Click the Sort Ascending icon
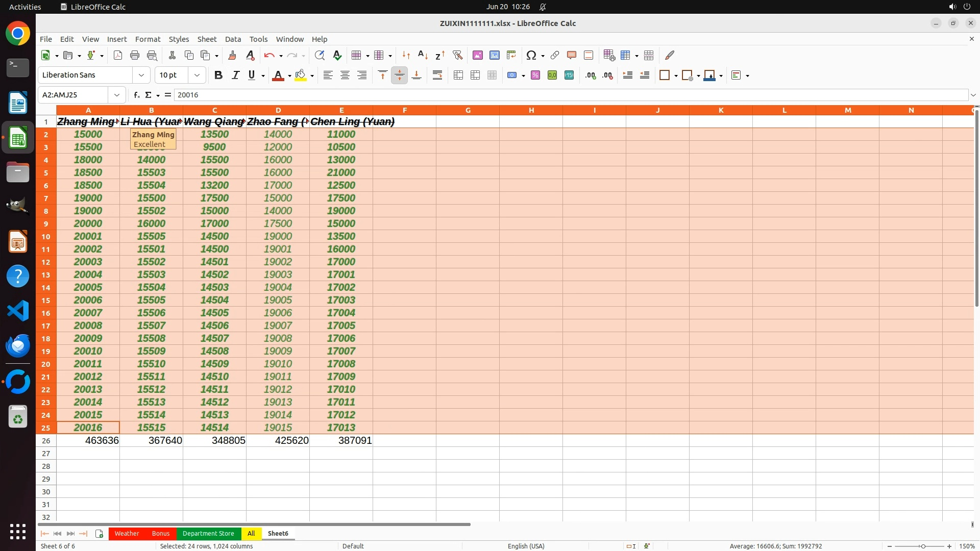The height and width of the screenshot is (551, 980). click(x=423, y=55)
